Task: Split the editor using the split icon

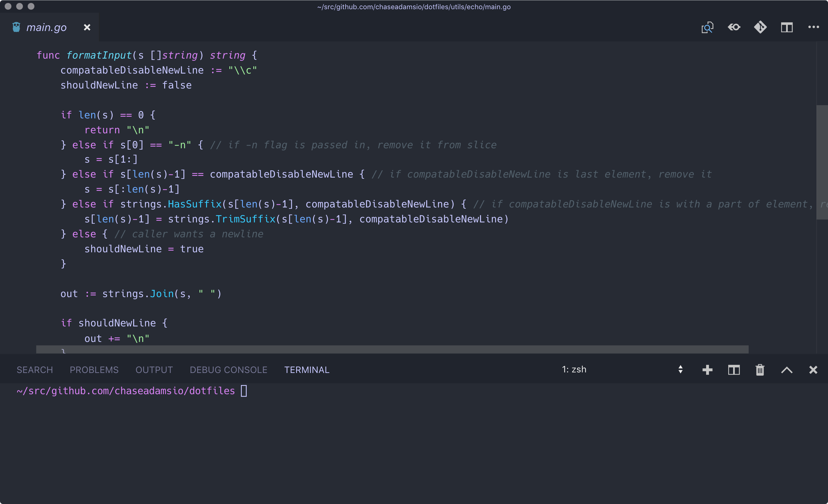Action: pos(787,27)
